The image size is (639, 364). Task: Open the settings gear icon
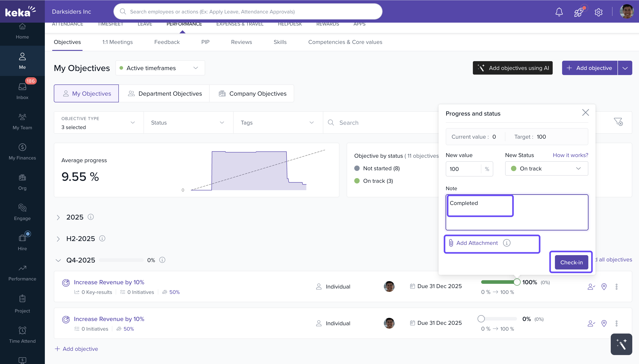(598, 12)
